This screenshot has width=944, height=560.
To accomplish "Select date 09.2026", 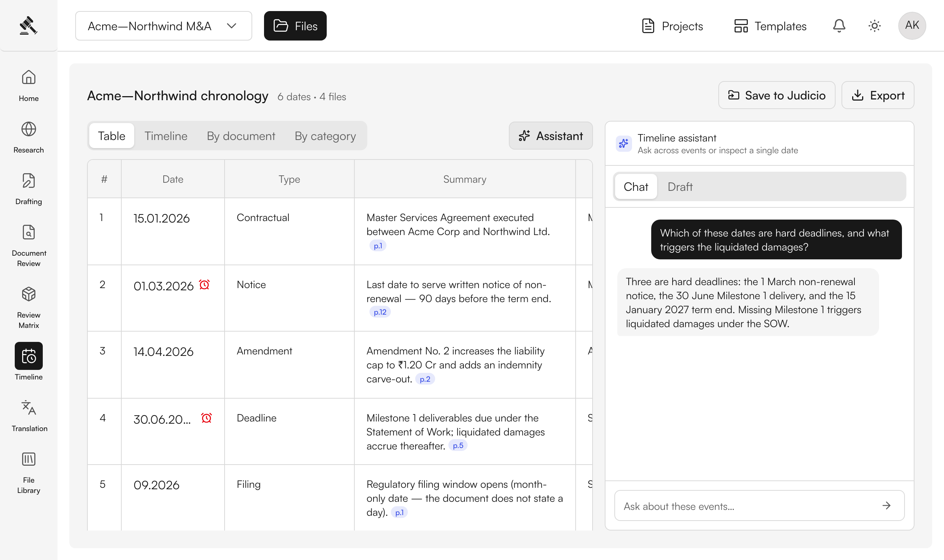I will 156,485.
